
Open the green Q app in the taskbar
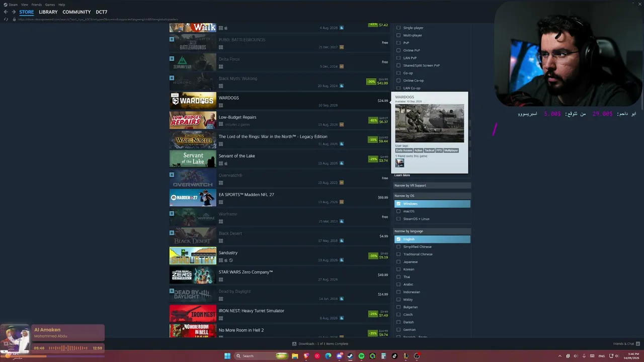372,356
